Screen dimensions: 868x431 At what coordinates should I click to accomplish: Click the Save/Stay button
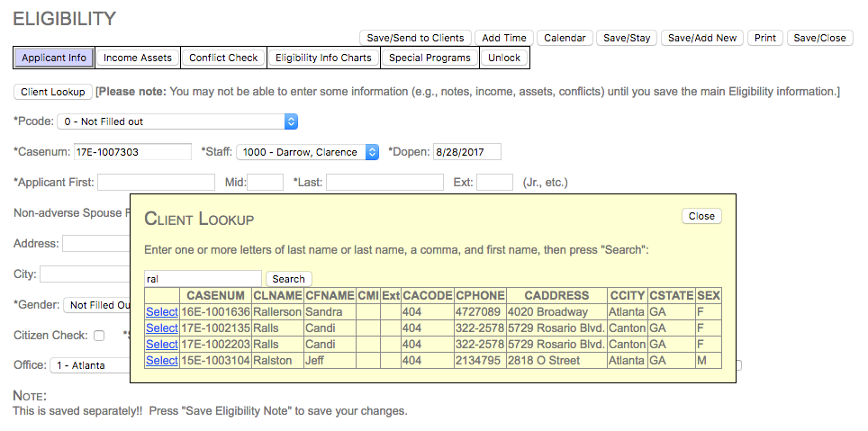(626, 38)
